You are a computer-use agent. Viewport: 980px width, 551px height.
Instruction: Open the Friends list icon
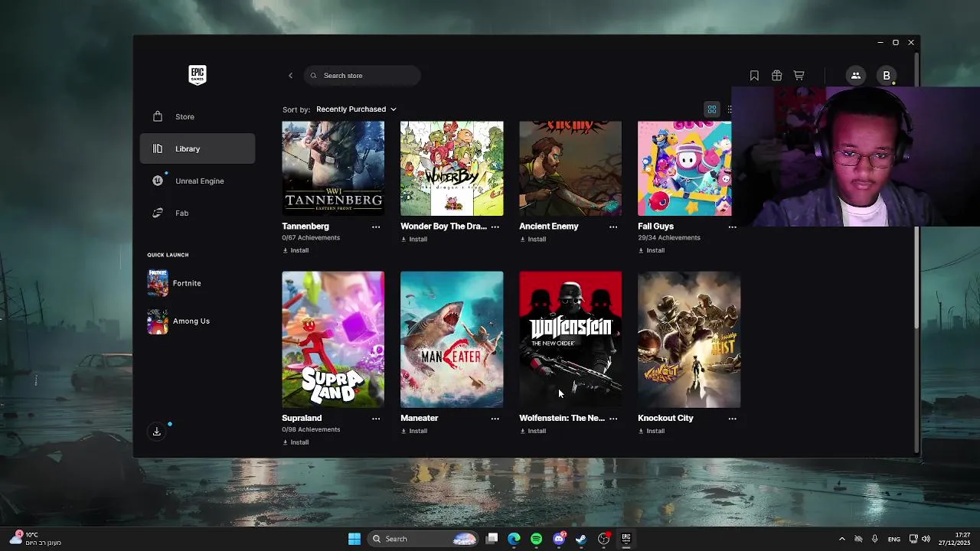tap(856, 75)
